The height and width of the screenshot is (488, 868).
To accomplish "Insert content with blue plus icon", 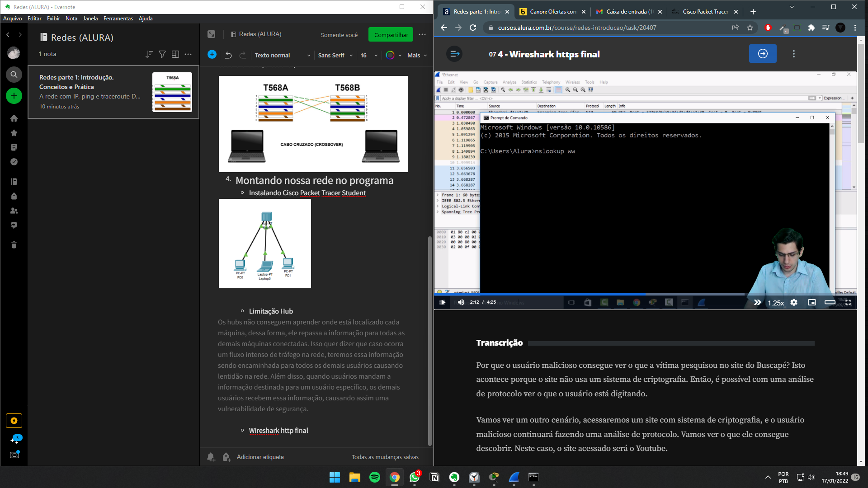I will click(x=212, y=54).
